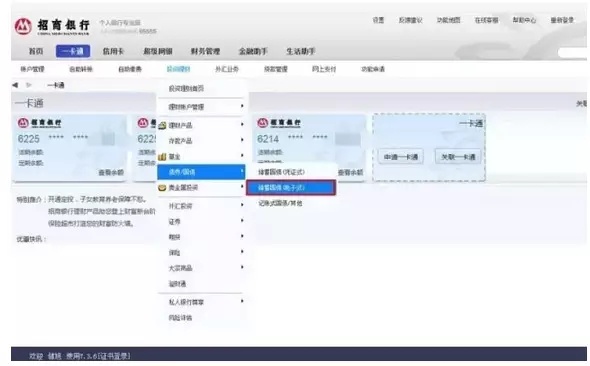The width and height of the screenshot is (590, 366).
Task: Click the back arrow beside 一卡通 breadcrumb
Action: 15,85
